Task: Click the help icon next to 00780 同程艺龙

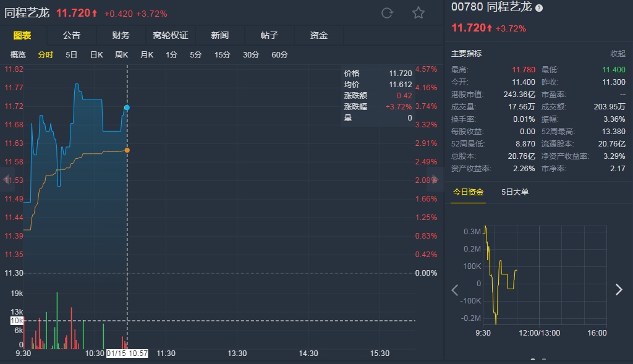Action: coord(539,8)
